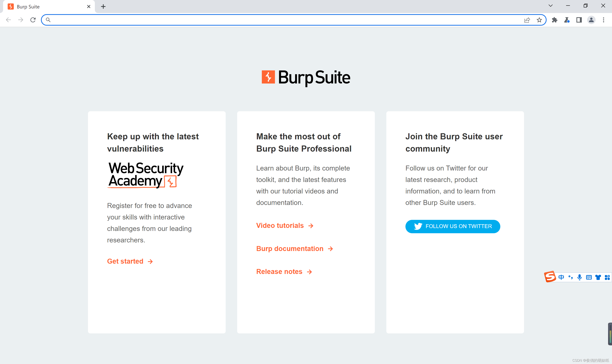Click the share page icon in address bar
This screenshot has width=612, height=364.
tap(527, 20)
